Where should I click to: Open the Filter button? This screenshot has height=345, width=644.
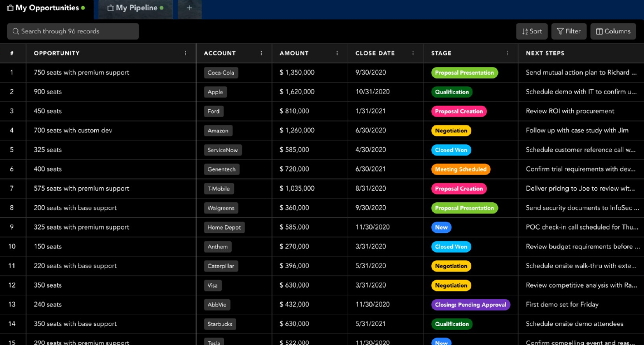(x=568, y=31)
